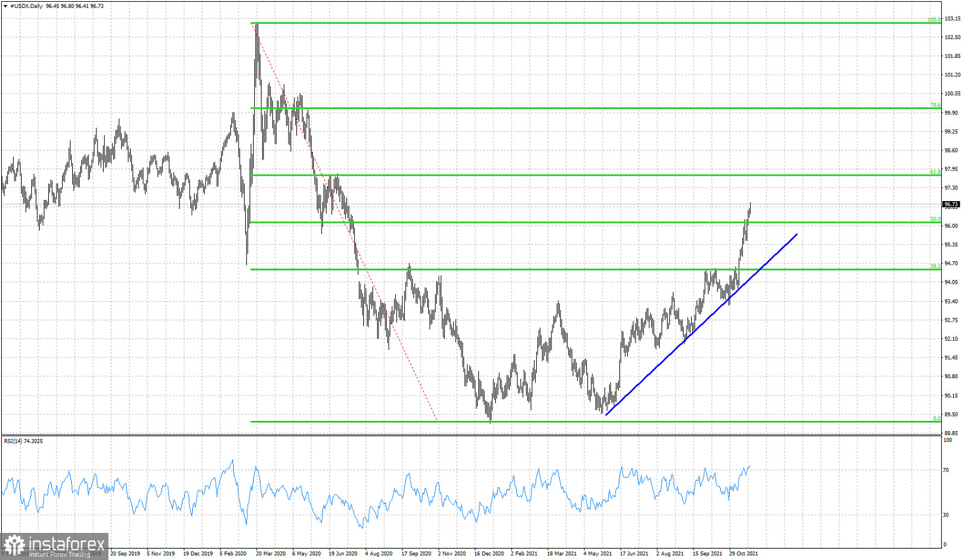Screen dimensions: 964x560
Task: Click the black 96.73 current price tag
Action: (x=951, y=205)
